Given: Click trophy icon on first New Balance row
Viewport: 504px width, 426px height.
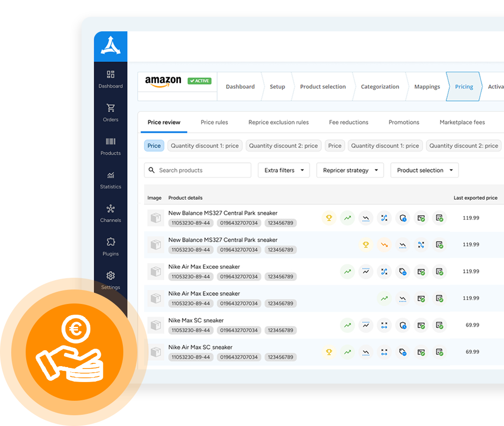Looking at the screenshot, I should (329, 218).
